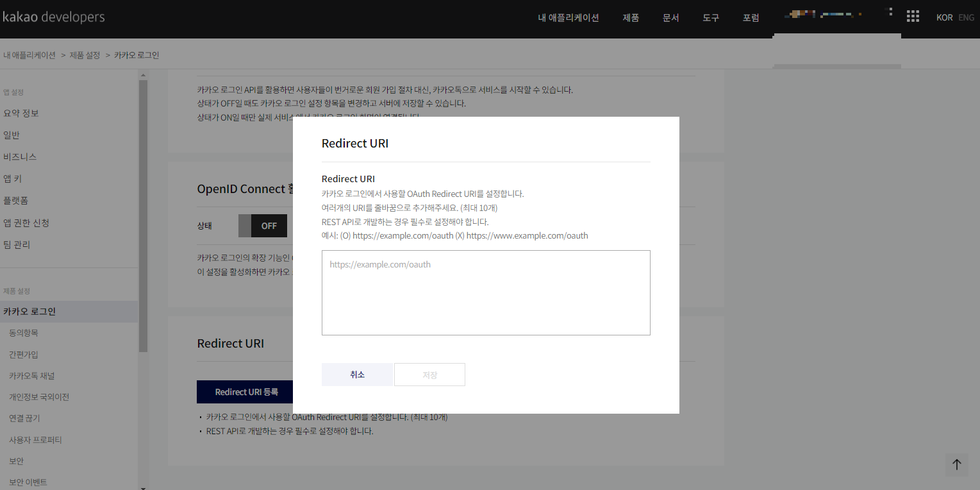Viewport: 980px width, 490px height.
Task: Click 저장 button in Redirect URI dialog
Action: [429, 375]
